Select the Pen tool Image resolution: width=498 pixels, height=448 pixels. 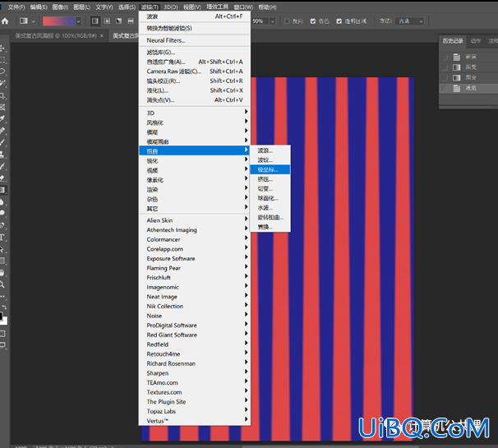pos(2,225)
